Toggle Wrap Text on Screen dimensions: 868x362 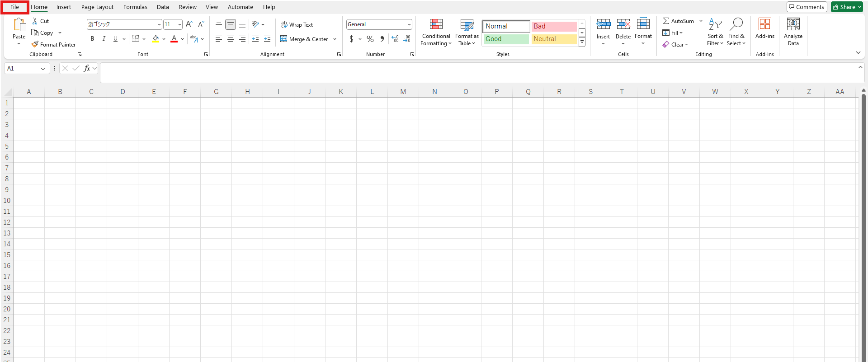click(x=297, y=24)
